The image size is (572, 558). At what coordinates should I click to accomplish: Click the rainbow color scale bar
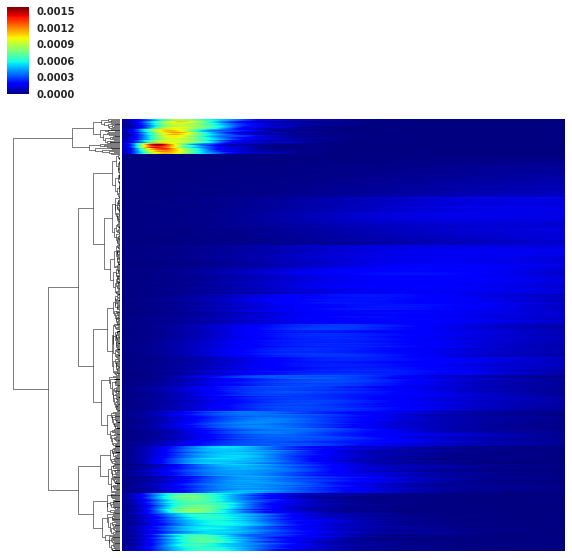18,50
